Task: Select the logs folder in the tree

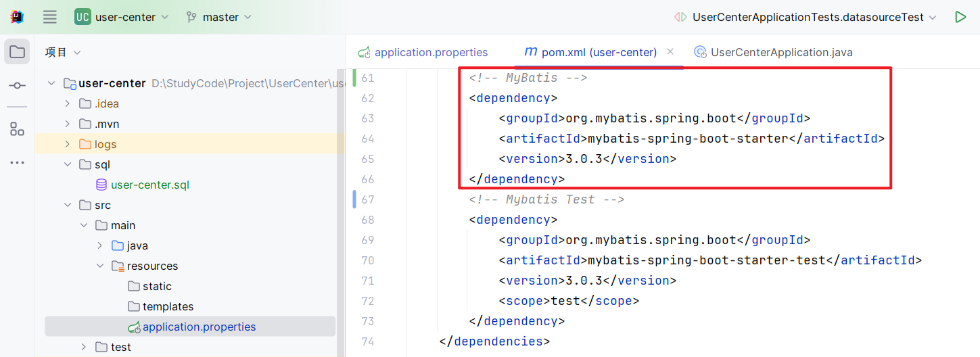Action: (x=105, y=144)
